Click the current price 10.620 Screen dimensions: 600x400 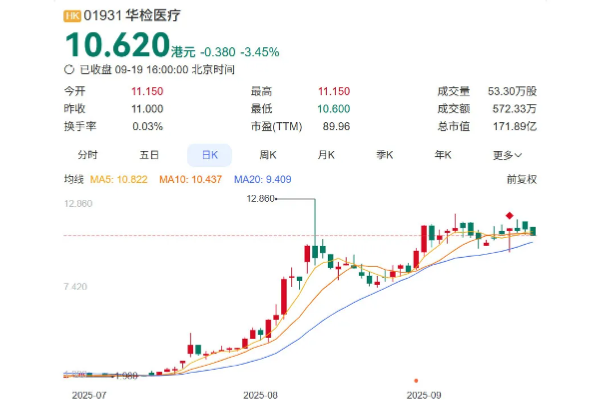click(117, 45)
